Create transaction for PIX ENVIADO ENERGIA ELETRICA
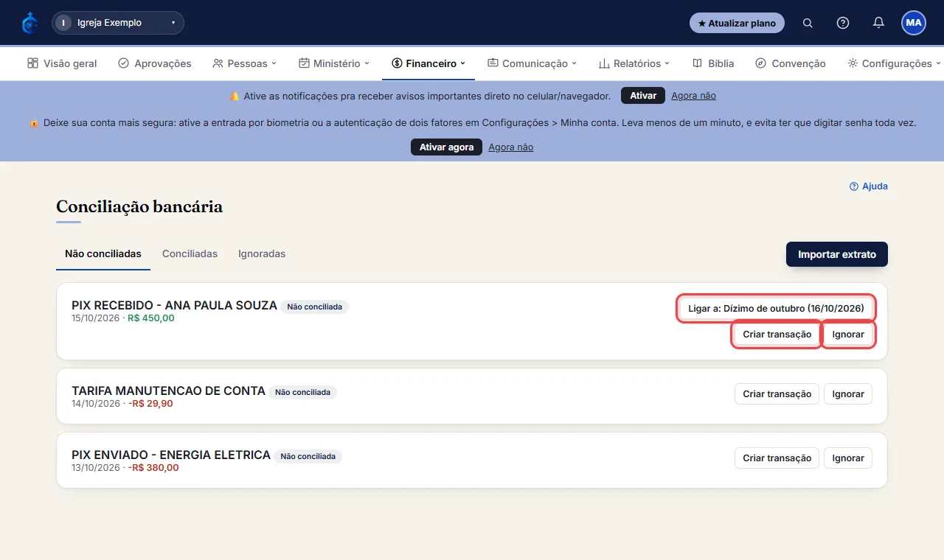The width and height of the screenshot is (944, 560). [777, 458]
